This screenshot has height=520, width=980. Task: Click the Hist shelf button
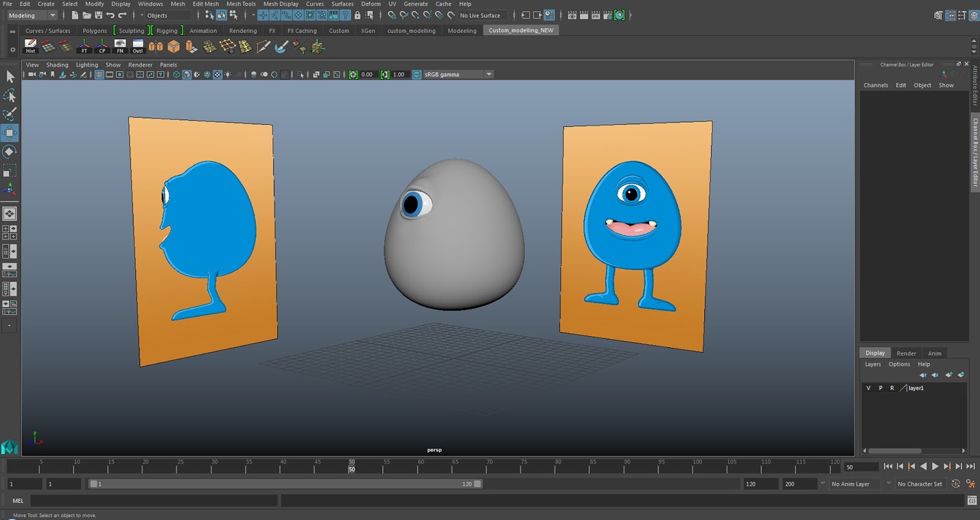tap(30, 46)
